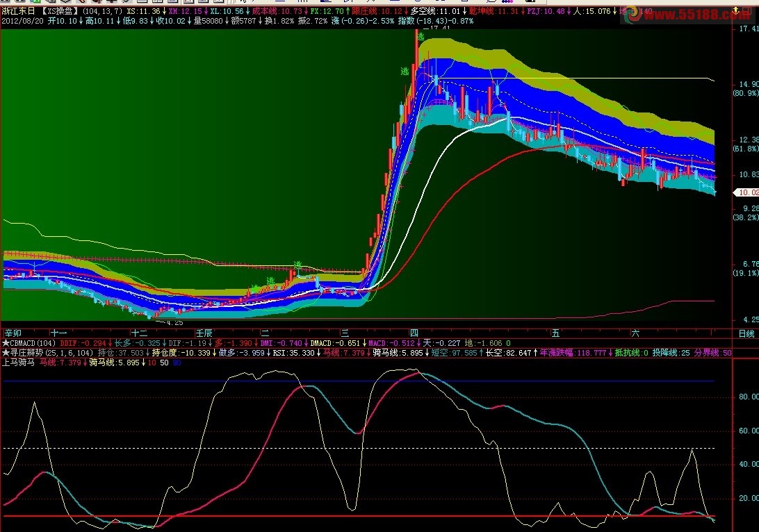Jump to 壬辰 on the time axis

204,333
